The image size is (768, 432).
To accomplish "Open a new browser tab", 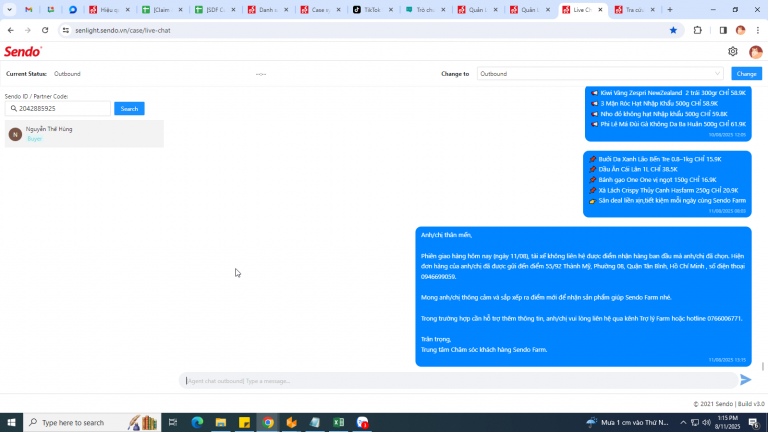I will (x=670, y=10).
